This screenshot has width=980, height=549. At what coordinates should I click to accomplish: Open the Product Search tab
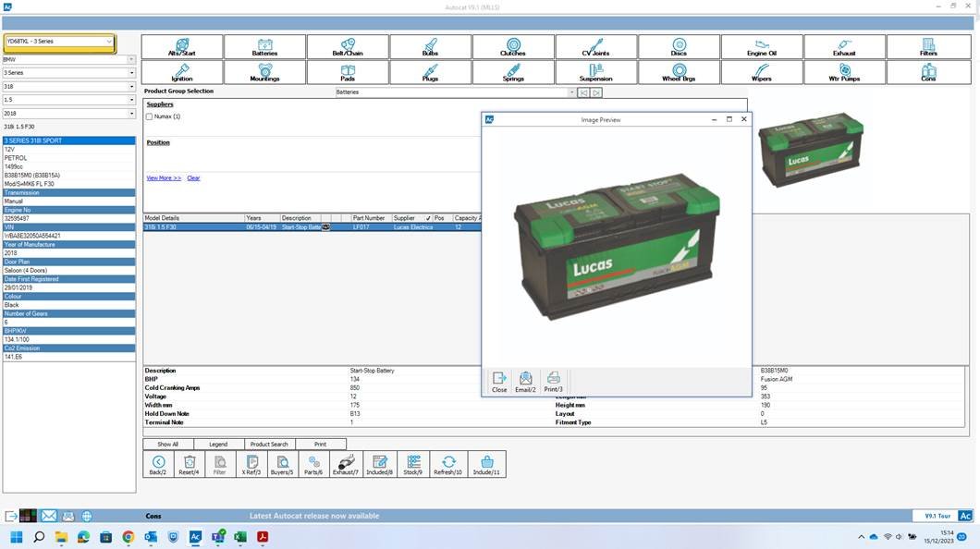(x=269, y=444)
